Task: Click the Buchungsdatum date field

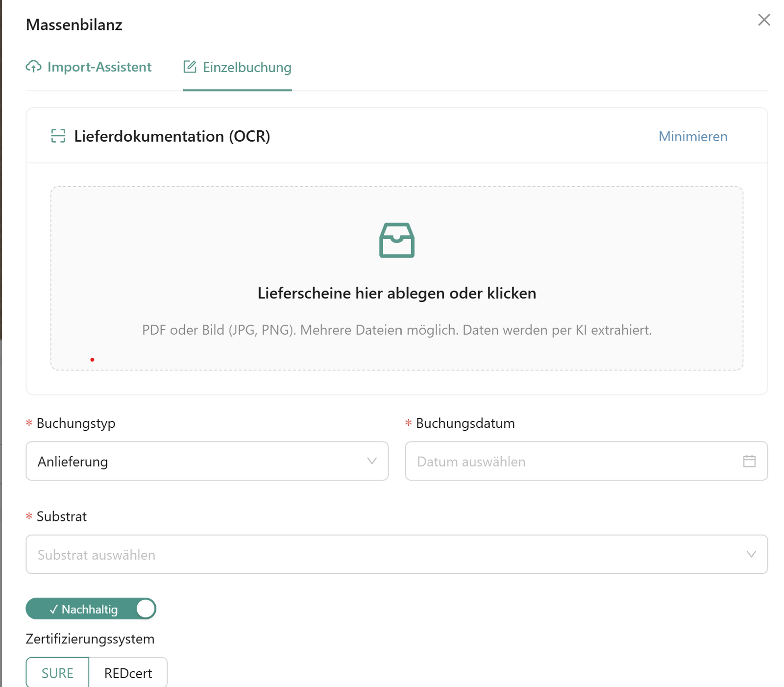Action: click(x=586, y=461)
